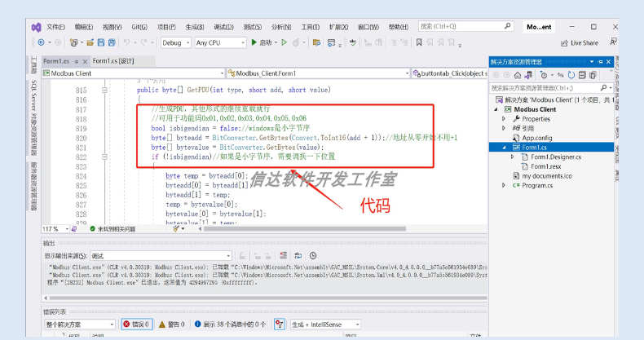Open the 帮助(H) menu
Image resolution: width=644 pixels, height=340 pixels.
click(399, 27)
